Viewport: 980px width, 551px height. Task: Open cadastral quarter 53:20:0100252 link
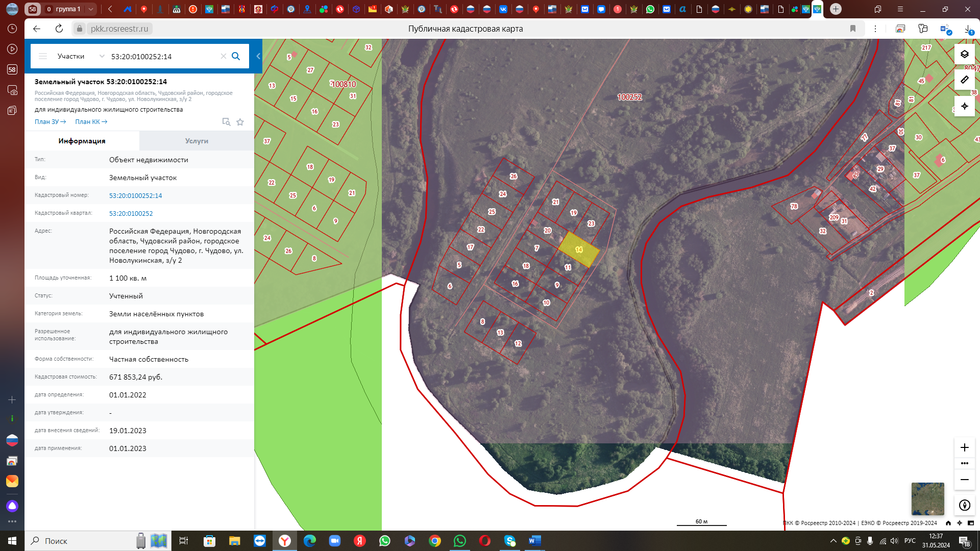click(131, 213)
